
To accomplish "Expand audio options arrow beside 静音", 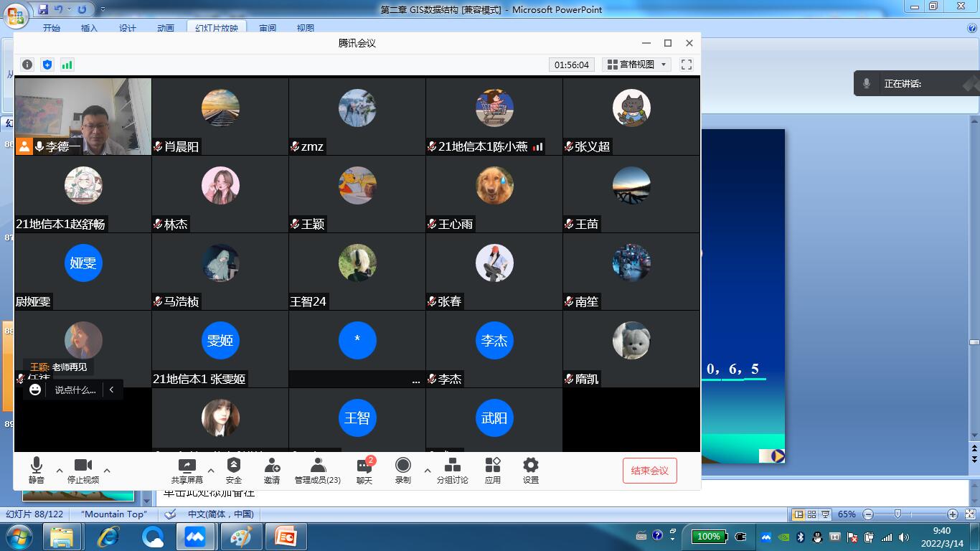I will (x=60, y=471).
